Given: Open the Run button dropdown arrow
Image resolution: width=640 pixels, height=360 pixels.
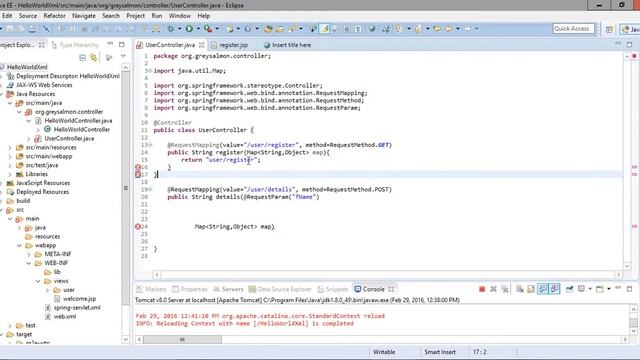Looking at the screenshot, I should point(198,29).
